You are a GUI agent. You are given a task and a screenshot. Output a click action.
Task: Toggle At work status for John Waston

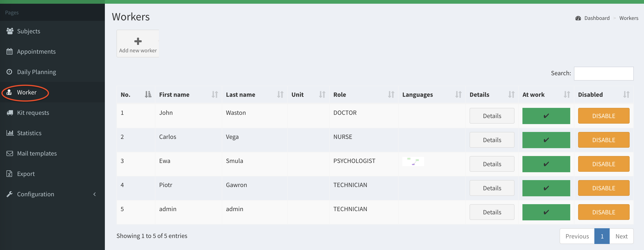tap(546, 116)
